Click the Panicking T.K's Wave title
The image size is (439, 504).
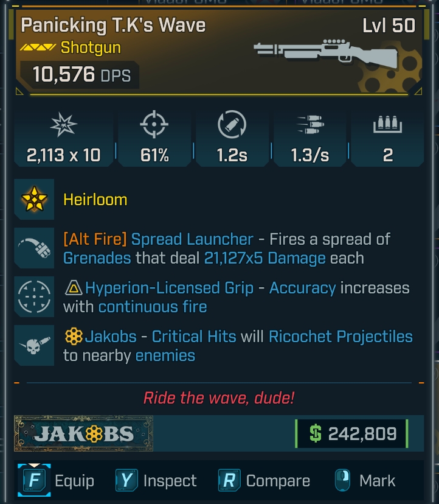click(113, 25)
